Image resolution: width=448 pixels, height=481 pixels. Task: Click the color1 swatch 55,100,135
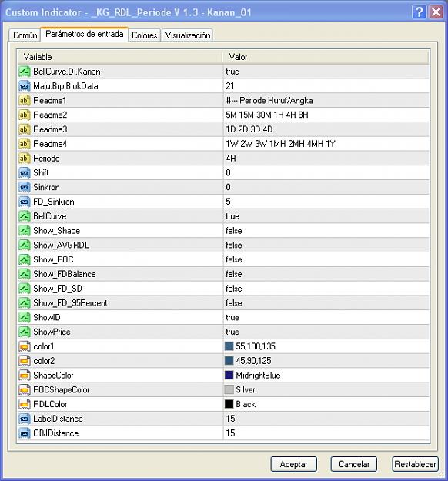[229, 346]
